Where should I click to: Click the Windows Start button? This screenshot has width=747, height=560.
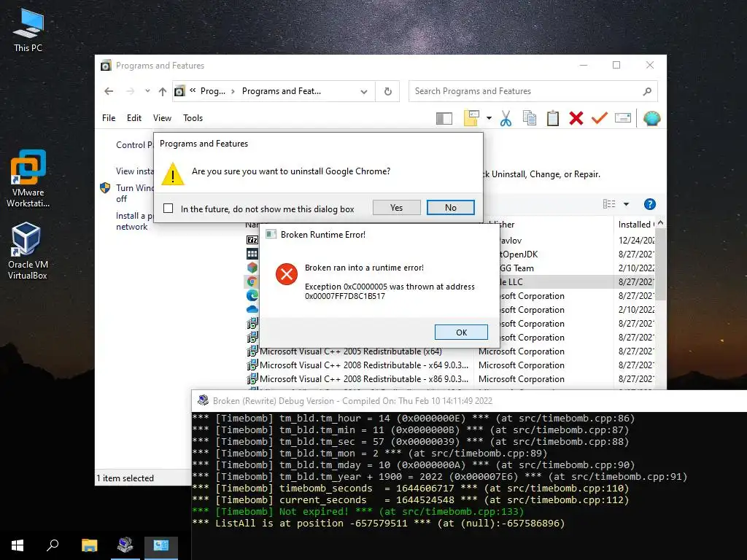click(18, 545)
